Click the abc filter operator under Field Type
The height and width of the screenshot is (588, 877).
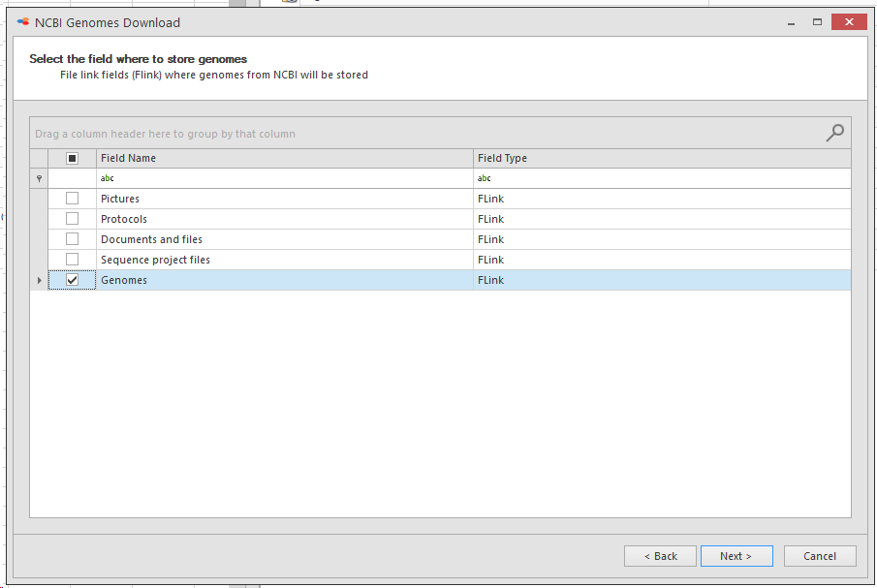484,178
